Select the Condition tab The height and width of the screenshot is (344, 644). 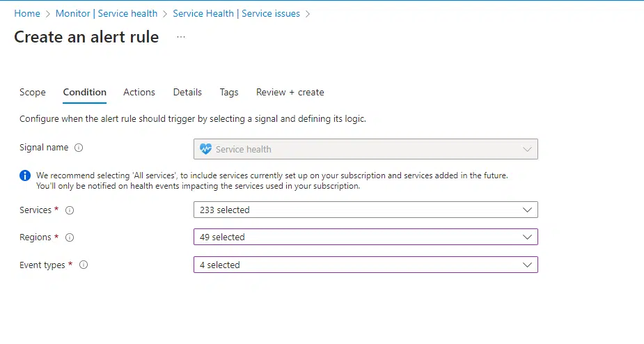[85, 92]
